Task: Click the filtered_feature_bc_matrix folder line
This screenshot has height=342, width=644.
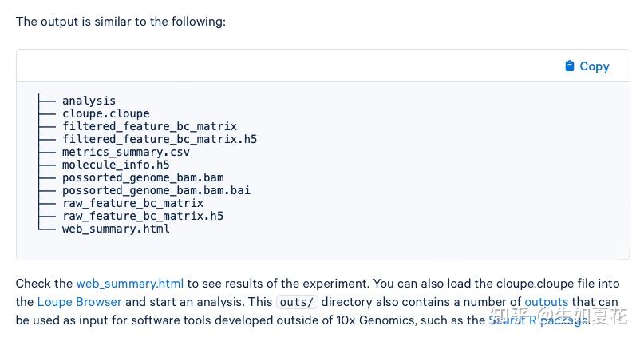Action: click(149, 126)
